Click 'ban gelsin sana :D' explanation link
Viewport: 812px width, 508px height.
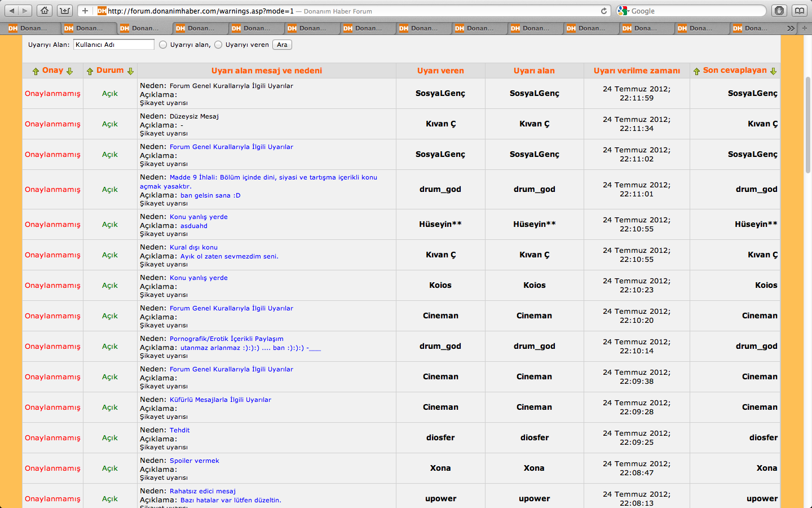(x=210, y=195)
